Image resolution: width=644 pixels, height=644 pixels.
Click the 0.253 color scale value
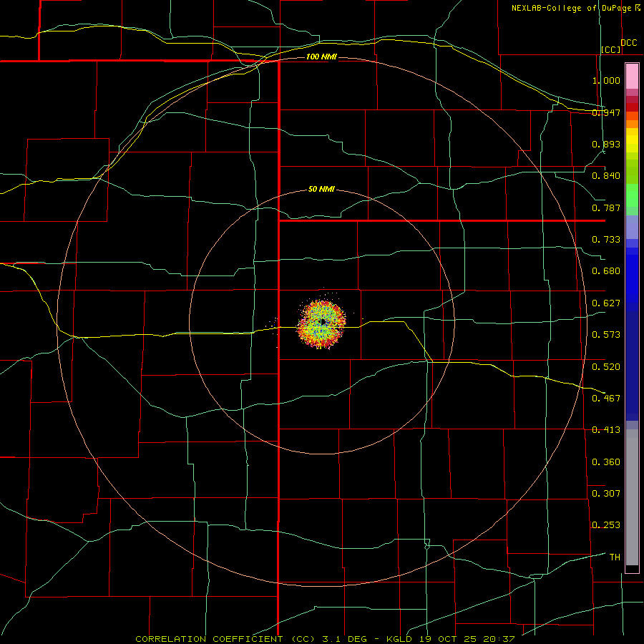pyautogui.click(x=606, y=525)
